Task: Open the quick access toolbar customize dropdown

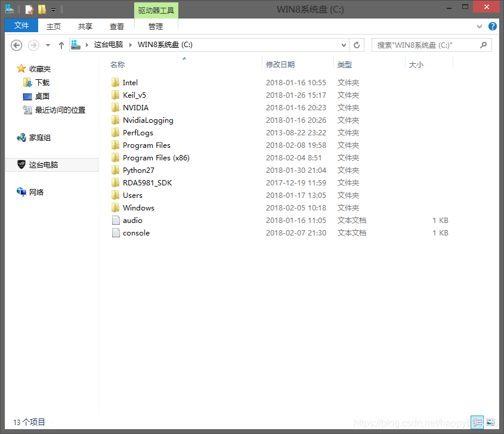Action: point(53,10)
